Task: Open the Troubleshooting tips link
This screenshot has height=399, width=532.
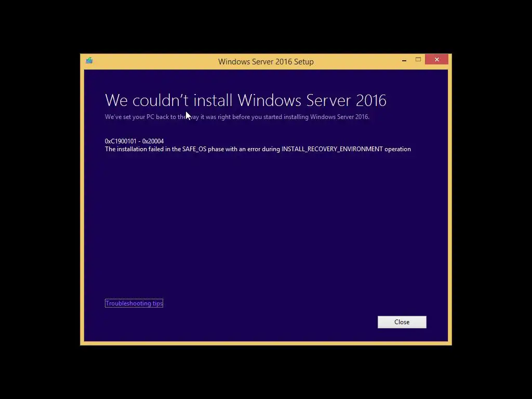Action: click(134, 303)
